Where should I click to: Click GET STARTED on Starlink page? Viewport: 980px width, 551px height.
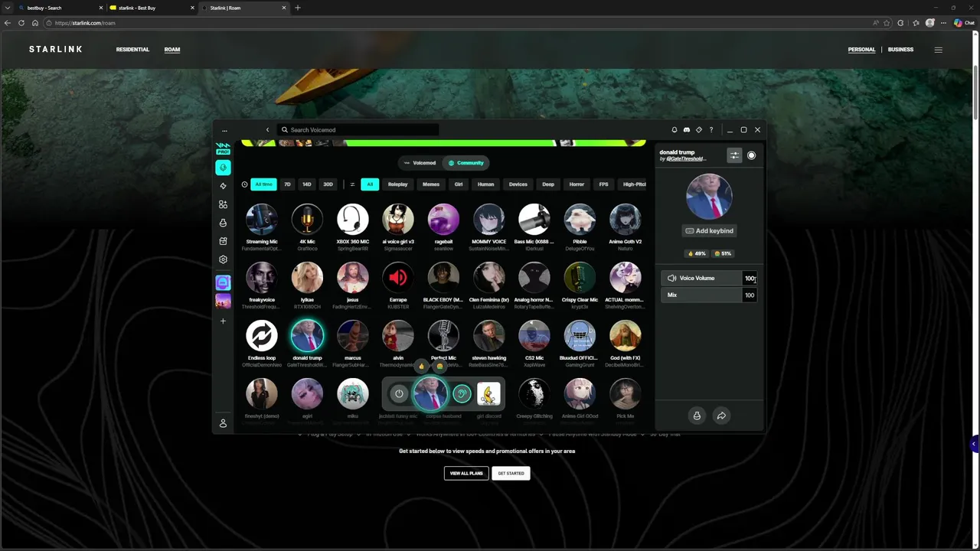(511, 474)
